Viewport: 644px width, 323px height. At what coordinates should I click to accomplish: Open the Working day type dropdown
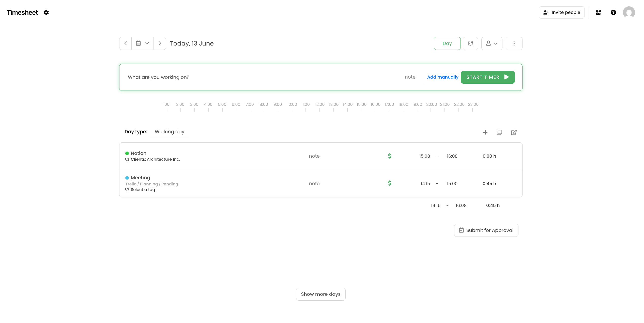point(169,132)
